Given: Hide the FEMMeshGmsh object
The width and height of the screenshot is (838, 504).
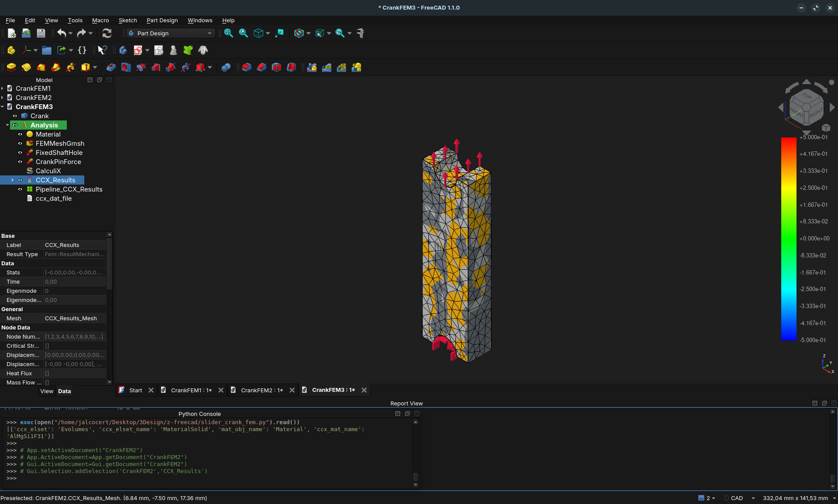Looking at the screenshot, I should point(20,144).
